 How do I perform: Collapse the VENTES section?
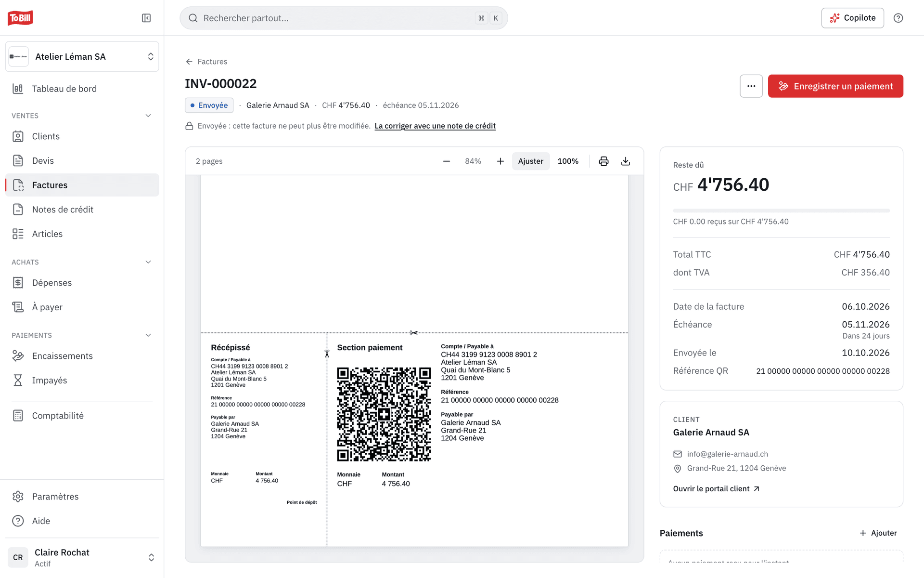pyautogui.click(x=148, y=116)
